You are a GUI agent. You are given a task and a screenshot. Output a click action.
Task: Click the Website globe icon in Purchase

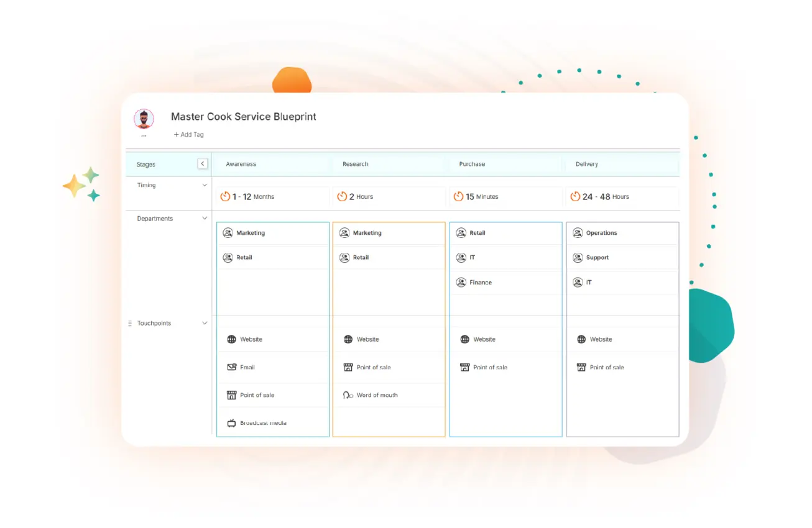[464, 339]
